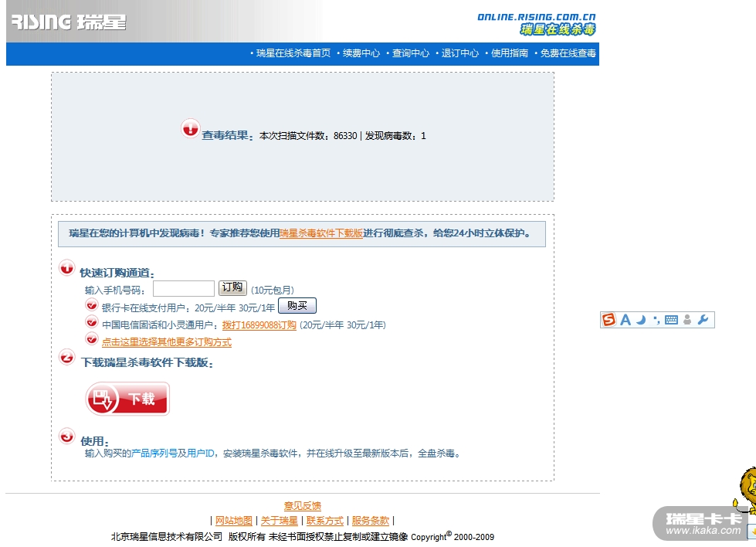Open IME settings wrench icon

pos(703,319)
